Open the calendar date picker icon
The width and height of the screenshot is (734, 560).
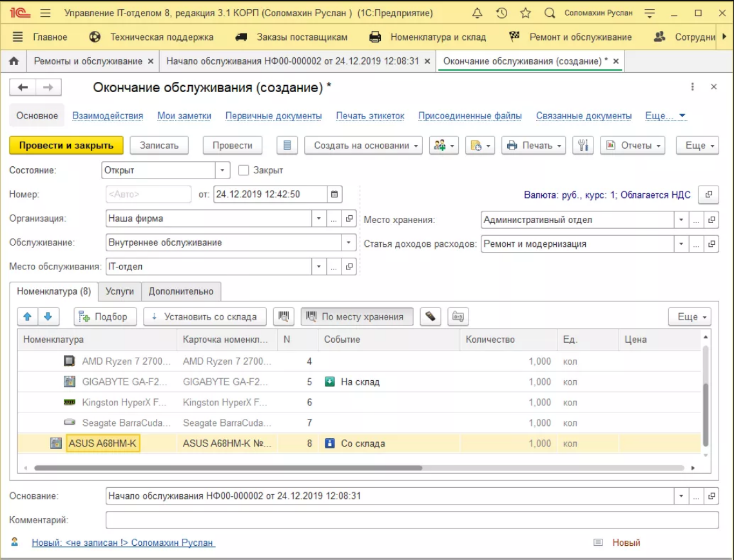coord(334,194)
